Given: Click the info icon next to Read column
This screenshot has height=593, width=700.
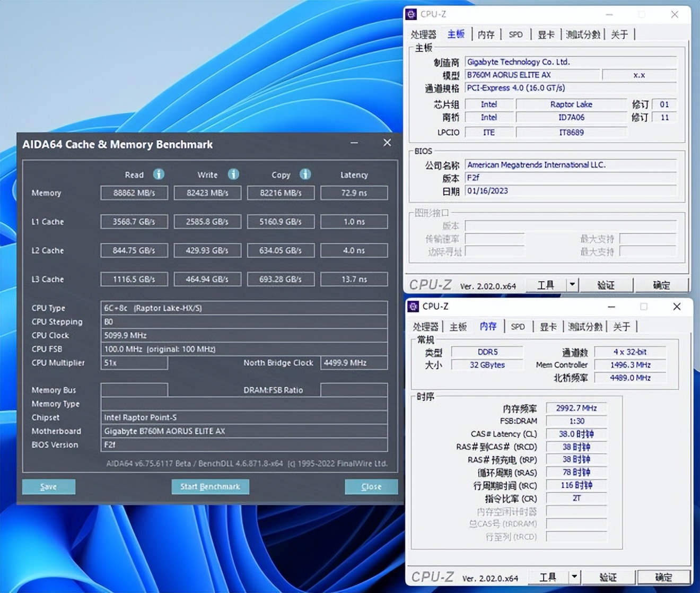Looking at the screenshot, I should coord(158,174).
